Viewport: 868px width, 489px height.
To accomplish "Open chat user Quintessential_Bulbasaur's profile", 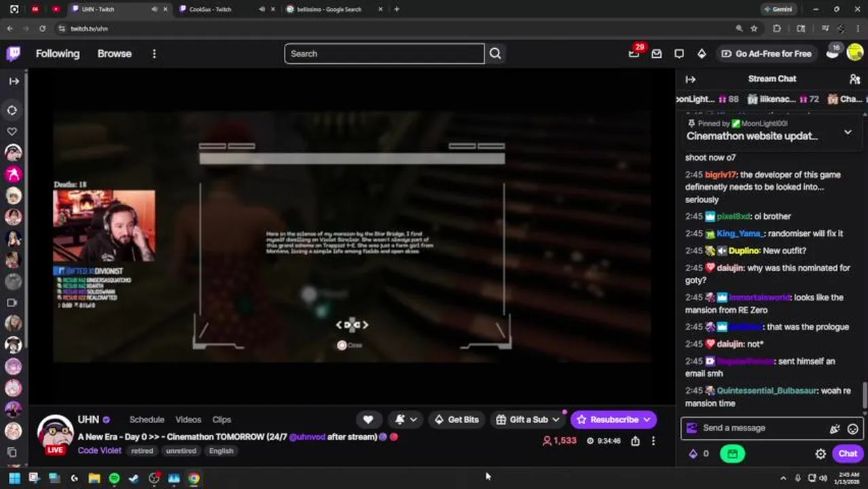I will pyautogui.click(x=766, y=391).
